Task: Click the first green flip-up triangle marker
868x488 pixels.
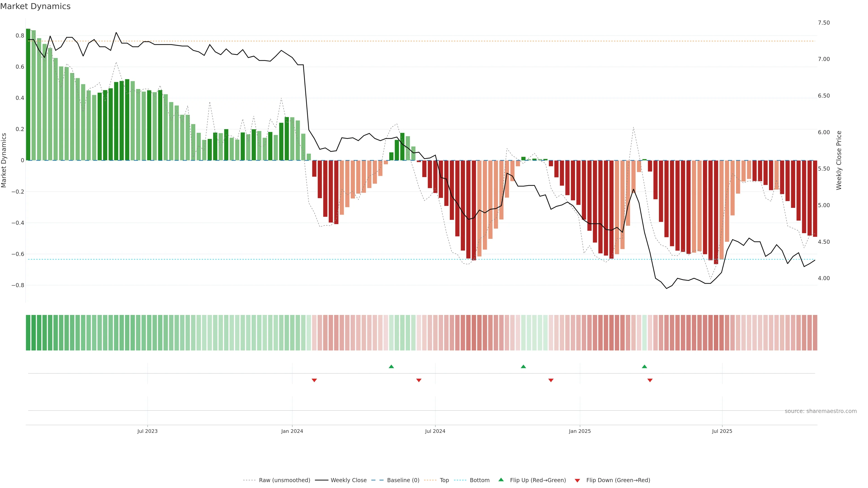Action: pos(391,366)
